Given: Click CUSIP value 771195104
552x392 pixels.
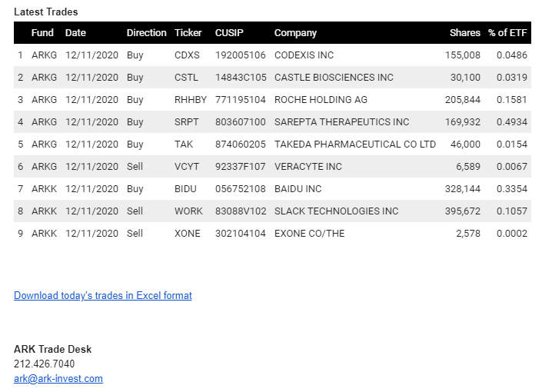Looking at the screenshot, I should (241, 100).
